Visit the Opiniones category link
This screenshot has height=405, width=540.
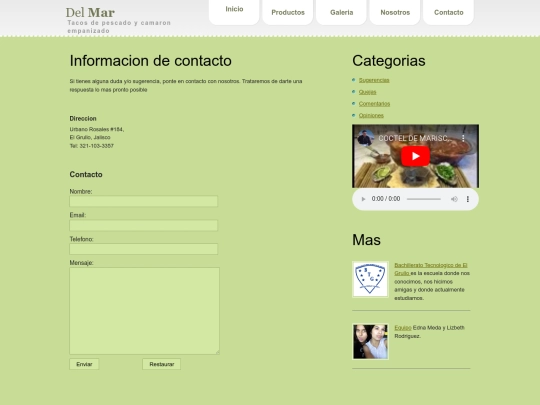click(x=371, y=115)
